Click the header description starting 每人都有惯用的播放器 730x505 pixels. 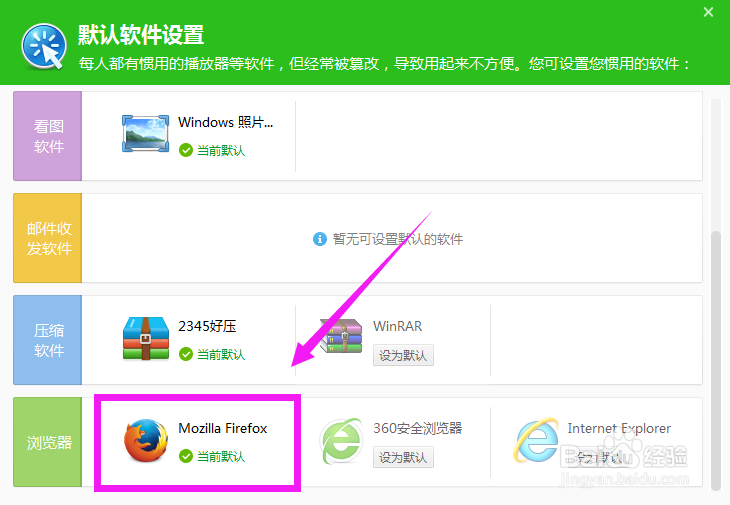pyautogui.click(x=385, y=64)
